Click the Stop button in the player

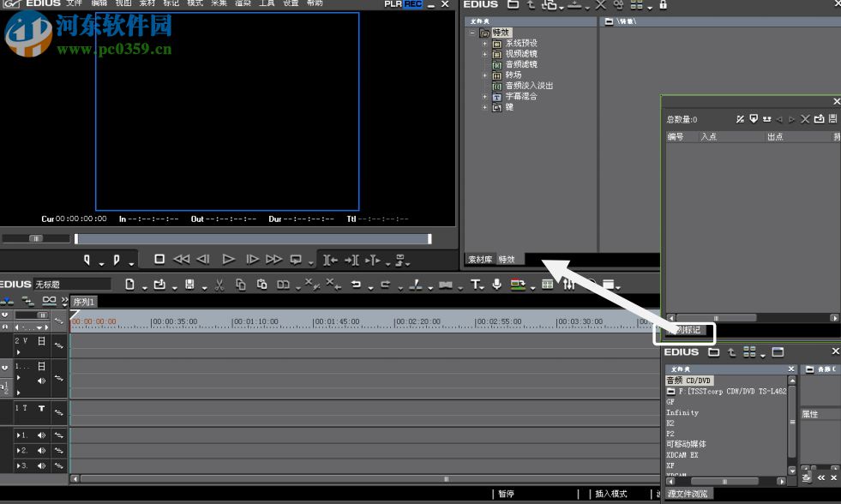(159, 259)
